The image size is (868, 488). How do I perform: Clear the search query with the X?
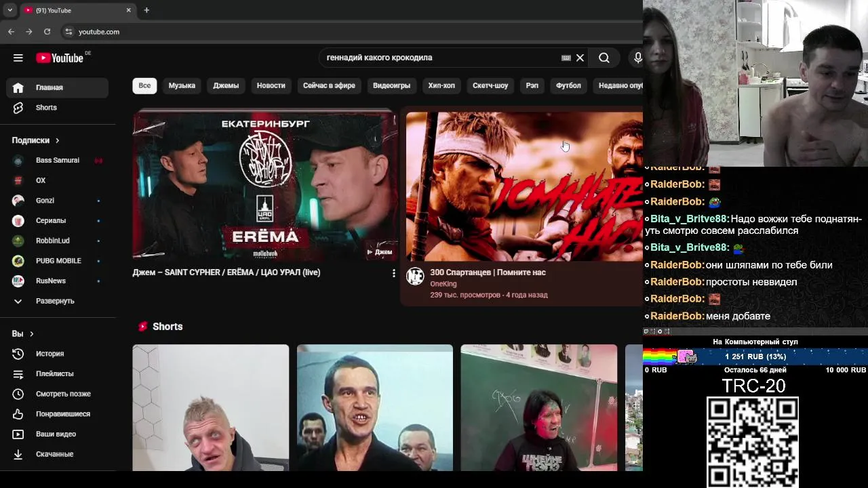pos(580,58)
